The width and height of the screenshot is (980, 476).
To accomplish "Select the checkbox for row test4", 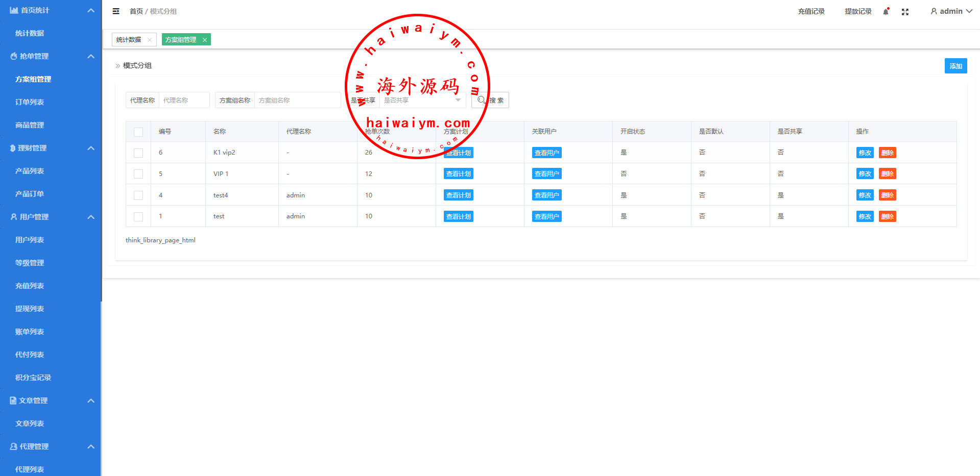I will click(138, 195).
